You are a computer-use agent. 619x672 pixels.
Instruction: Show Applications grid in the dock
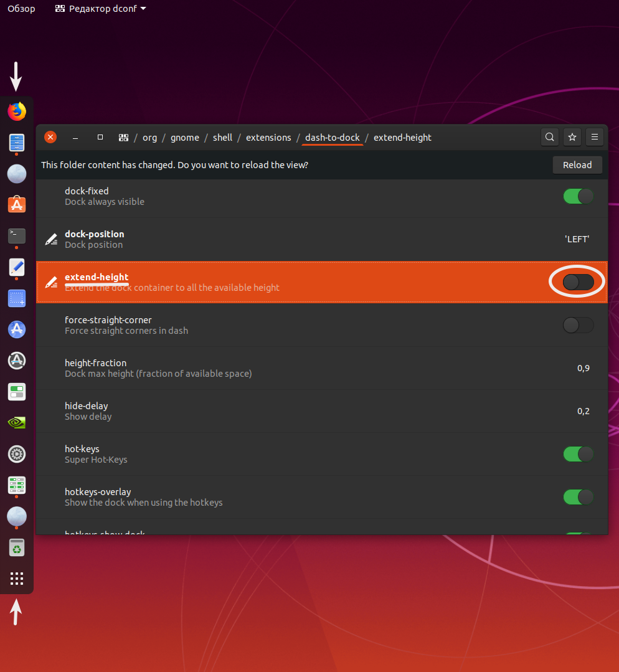coord(17,579)
